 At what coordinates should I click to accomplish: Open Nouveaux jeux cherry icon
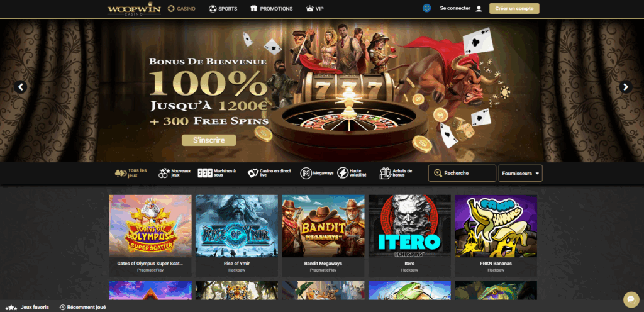pos(164,173)
